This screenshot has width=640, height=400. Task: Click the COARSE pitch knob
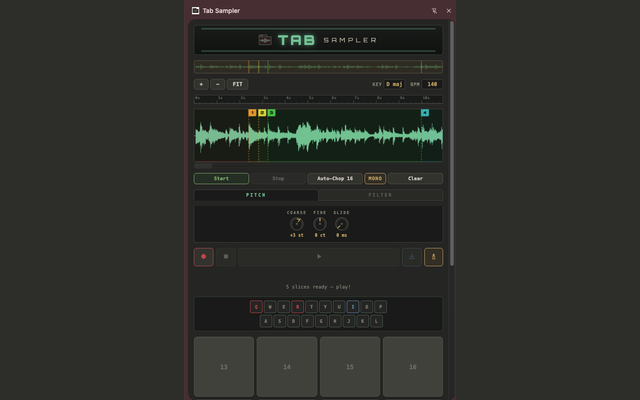296,224
